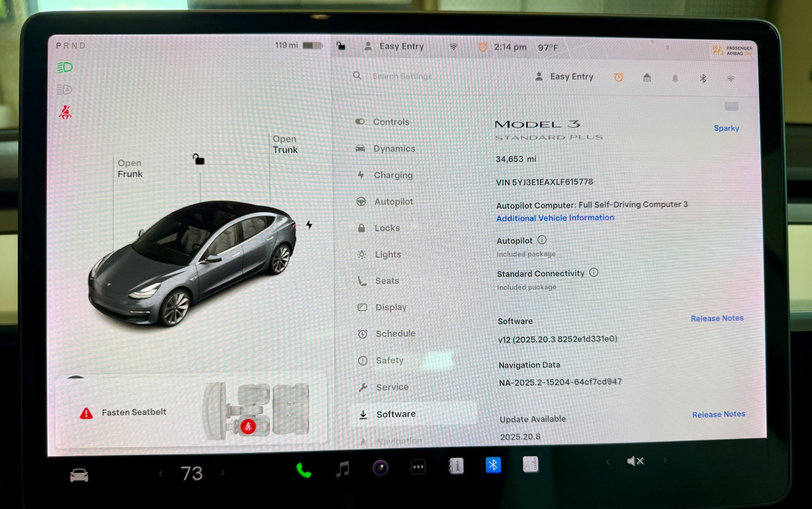
Task: Tap the search magnifier icon
Action: (357, 76)
